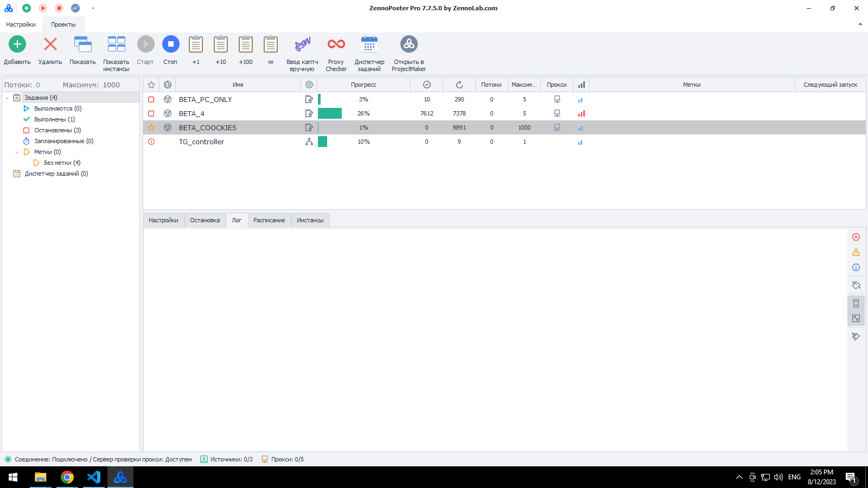Collapse the ribbon with the chevron
Screen dimensions: 868x488
pos(860,24)
